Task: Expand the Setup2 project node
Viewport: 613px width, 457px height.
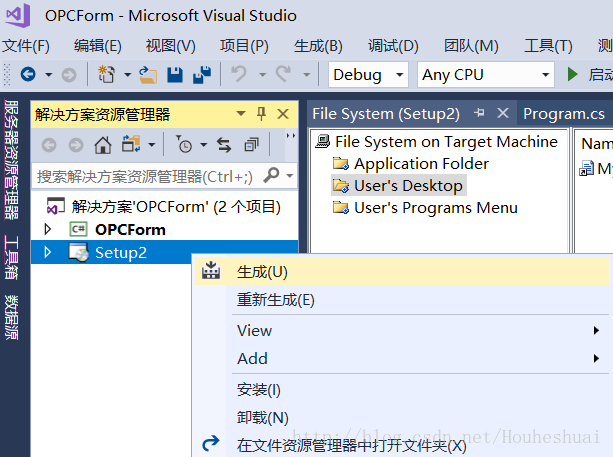Action: (x=48, y=252)
